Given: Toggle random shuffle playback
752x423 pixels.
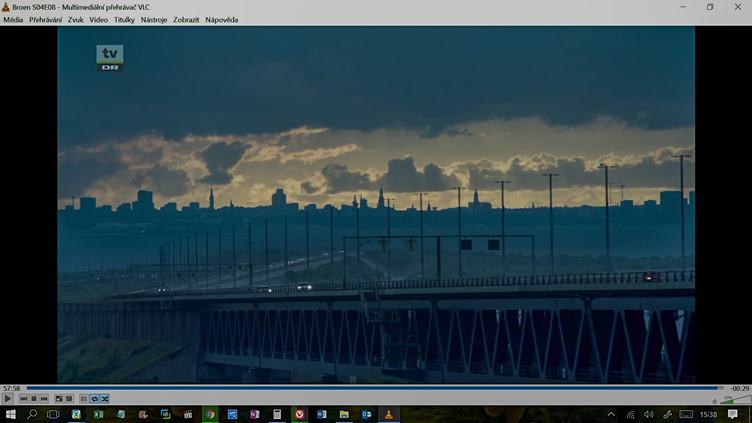Looking at the screenshot, I should point(105,399).
